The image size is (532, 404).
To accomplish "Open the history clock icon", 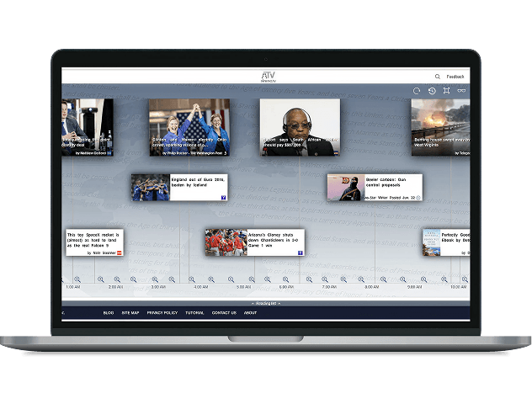I will [432, 91].
